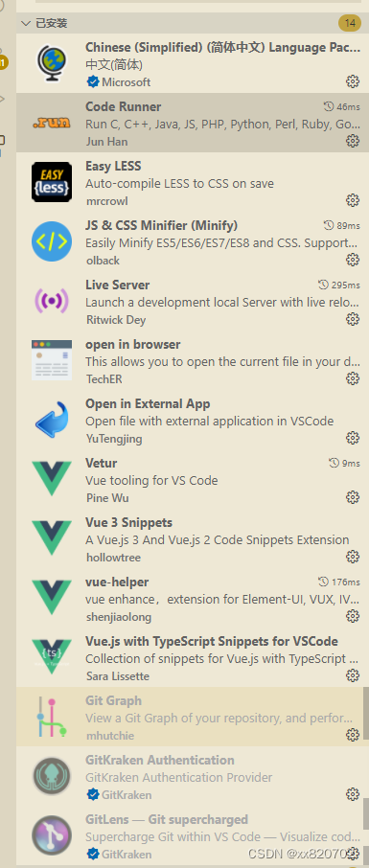Open manage gear for Vue 3 Snippets
This screenshot has width=369, height=868.
(353, 557)
